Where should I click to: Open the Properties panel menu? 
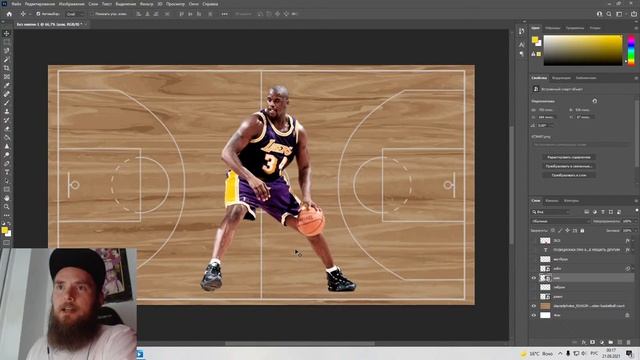[x=636, y=78]
